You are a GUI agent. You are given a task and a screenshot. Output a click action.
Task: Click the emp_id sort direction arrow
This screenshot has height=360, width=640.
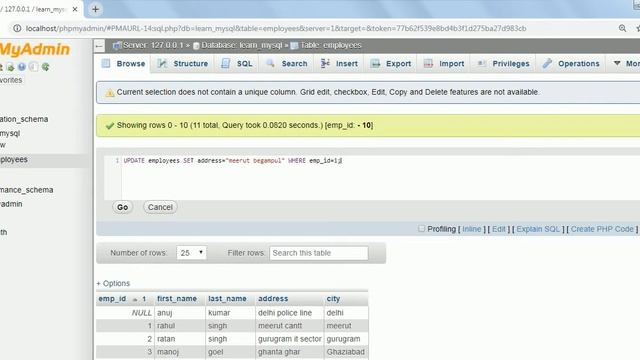135,299
